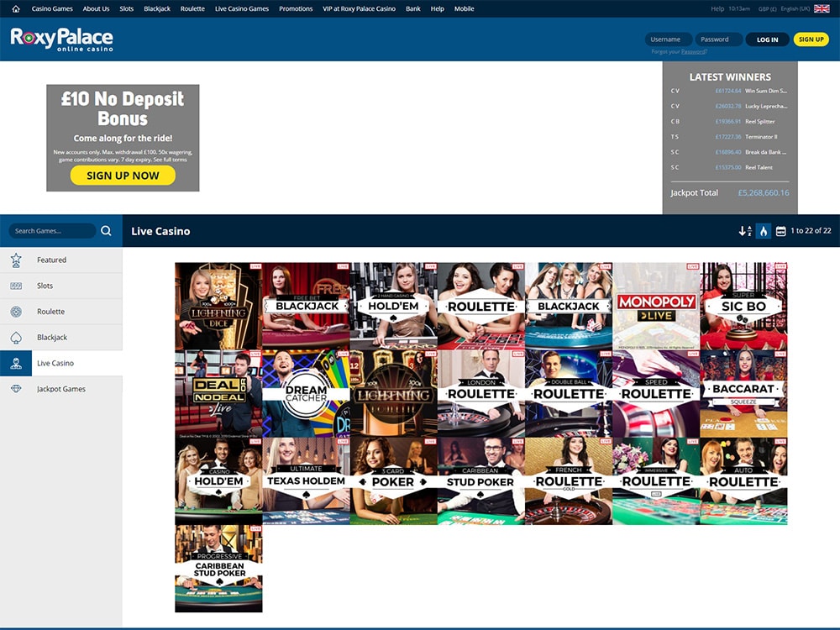Open Free Bet Blackjack game
This screenshot has width=840, height=630.
[x=306, y=306]
